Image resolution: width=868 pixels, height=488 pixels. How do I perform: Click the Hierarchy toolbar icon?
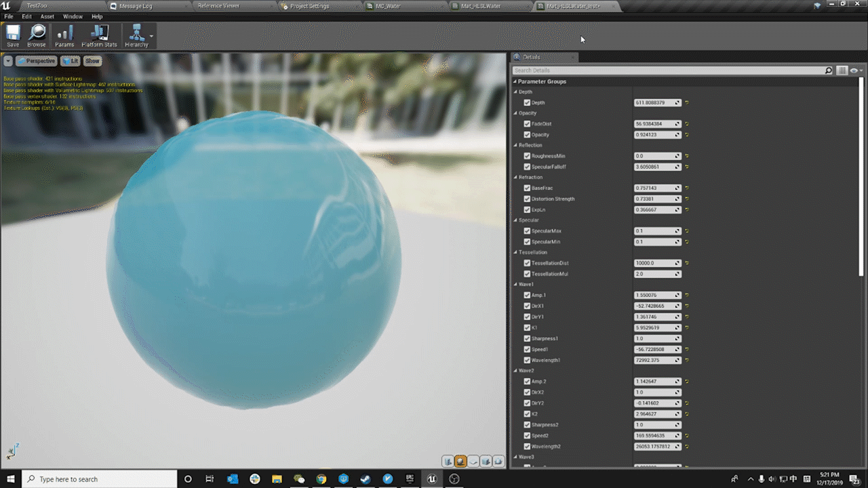pyautogui.click(x=136, y=36)
